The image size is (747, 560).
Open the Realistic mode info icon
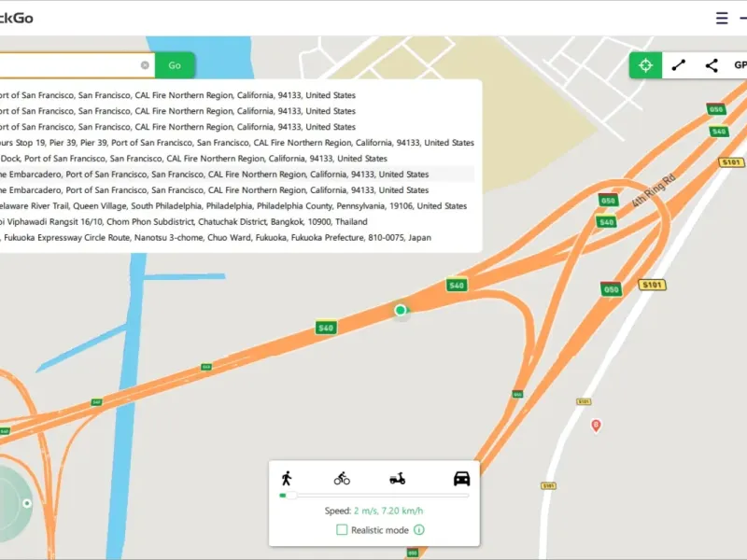(x=418, y=529)
